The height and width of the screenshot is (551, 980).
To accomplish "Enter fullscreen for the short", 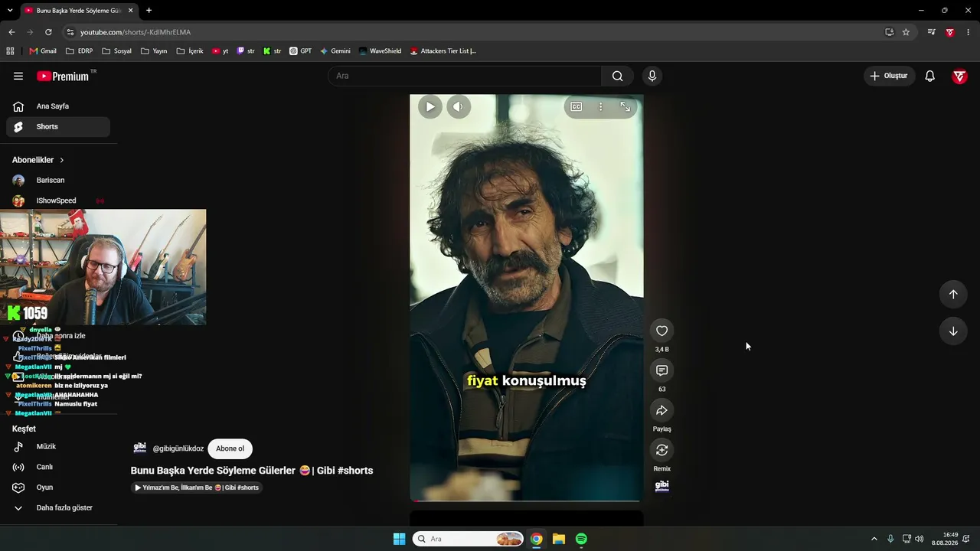I will [x=626, y=106].
